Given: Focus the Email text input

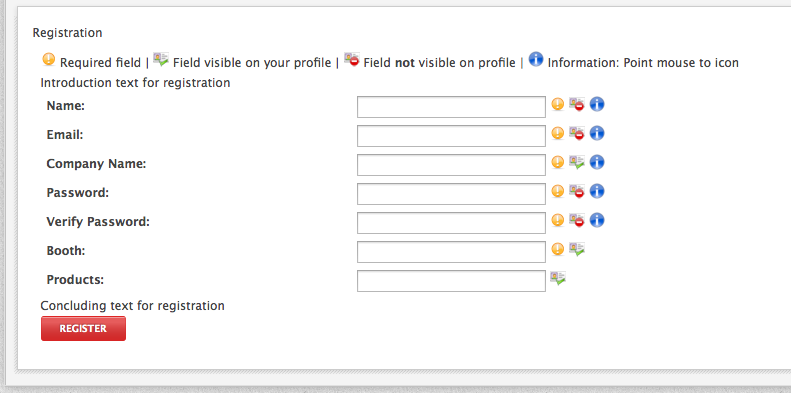Looking at the screenshot, I should (x=451, y=136).
